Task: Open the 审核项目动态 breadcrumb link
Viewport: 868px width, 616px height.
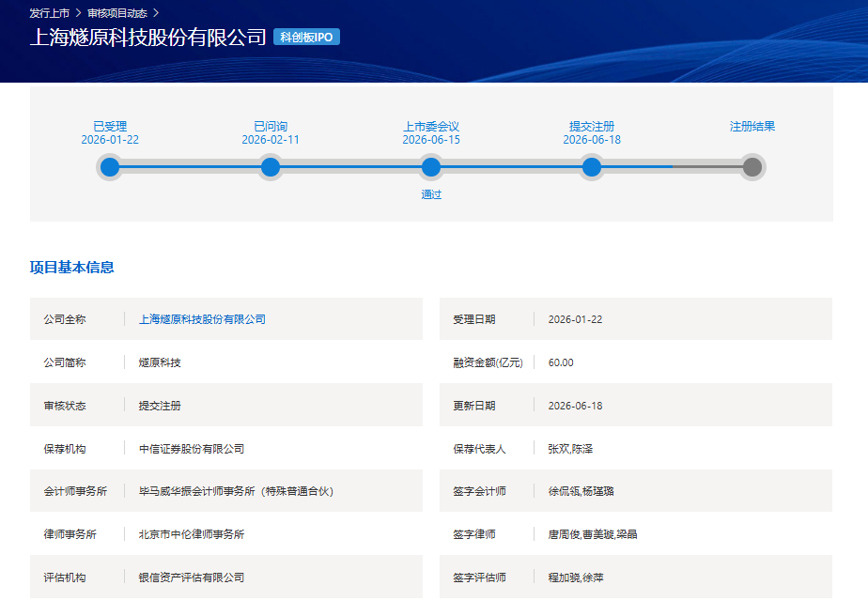Action: [x=117, y=13]
